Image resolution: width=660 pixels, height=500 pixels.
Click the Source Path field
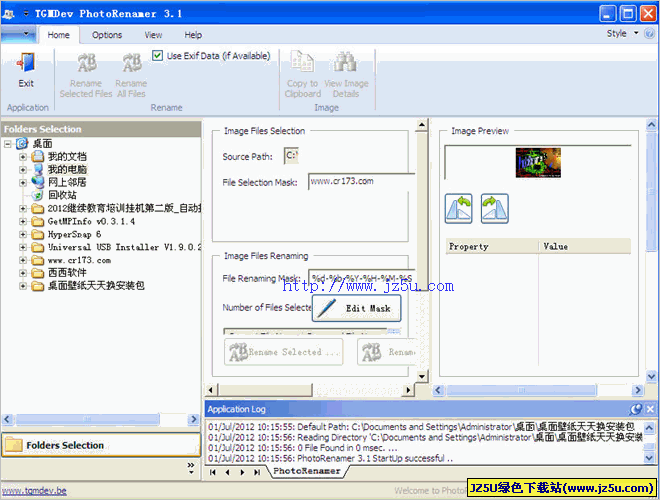click(291, 155)
